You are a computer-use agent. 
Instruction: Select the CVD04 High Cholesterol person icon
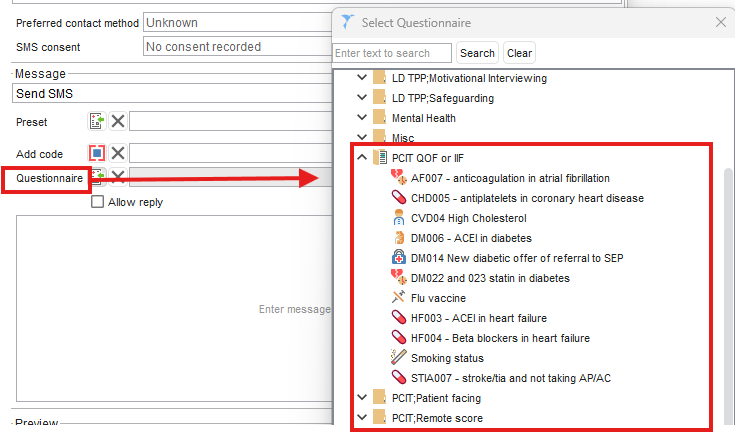click(399, 218)
